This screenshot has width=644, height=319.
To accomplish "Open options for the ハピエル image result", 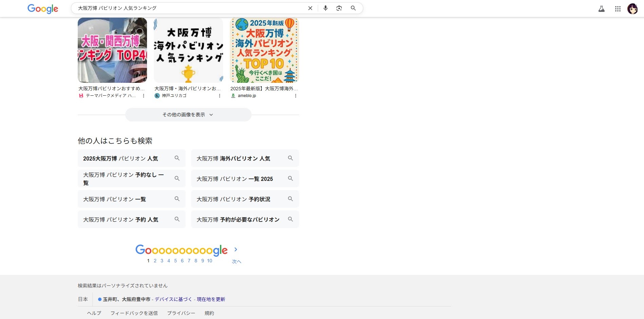I will coord(144,96).
